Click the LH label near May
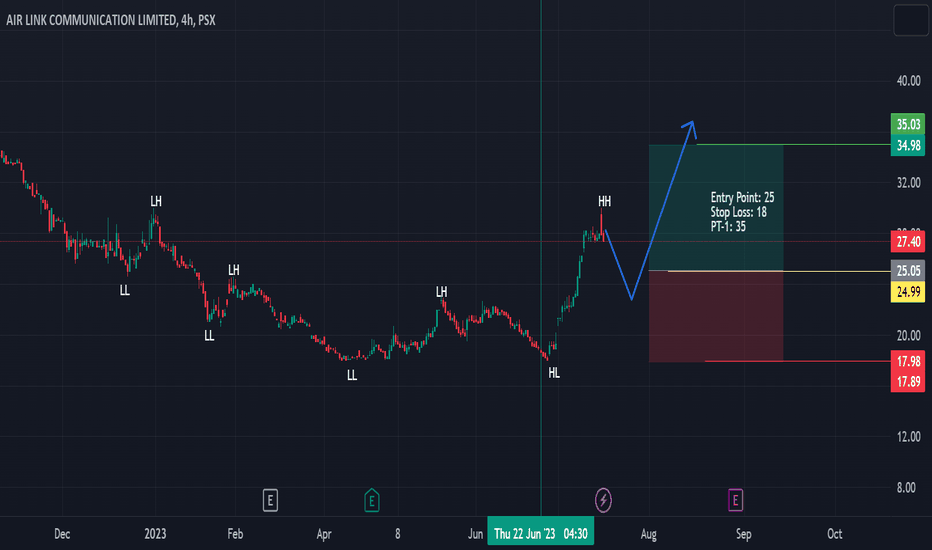This screenshot has height=550, width=932. pyautogui.click(x=441, y=292)
